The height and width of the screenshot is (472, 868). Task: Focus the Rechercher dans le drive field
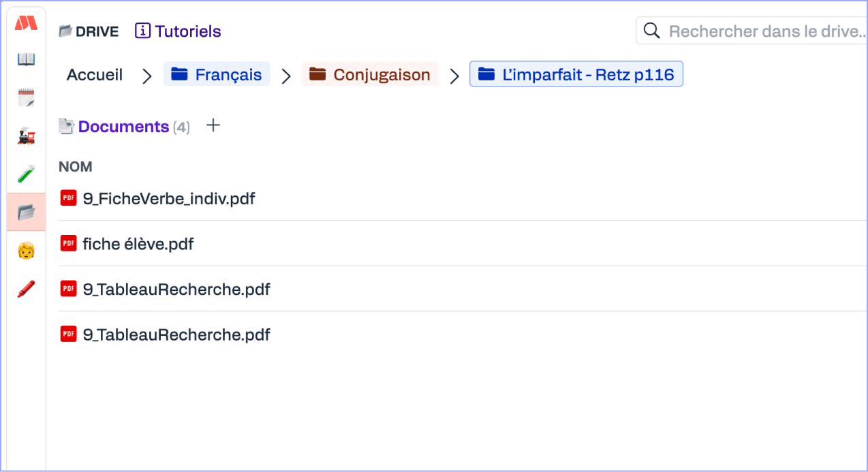coord(751,31)
